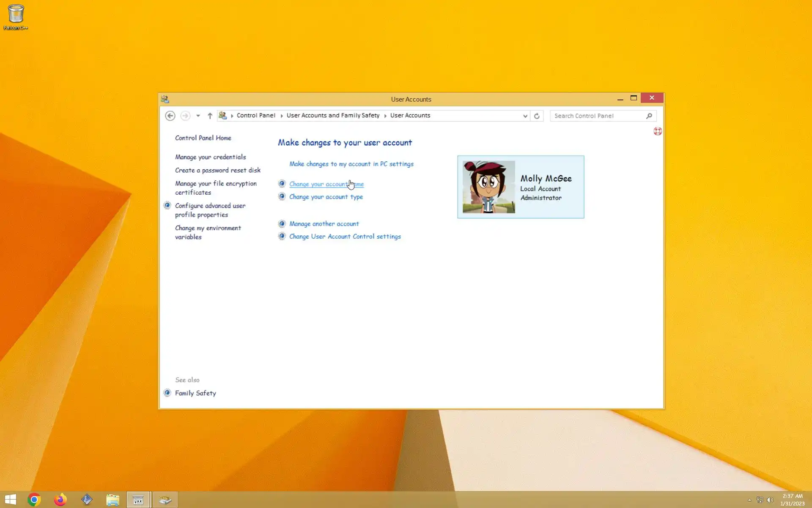Click the Molly McGee account picture
812x508 pixels.
point(488,187)
